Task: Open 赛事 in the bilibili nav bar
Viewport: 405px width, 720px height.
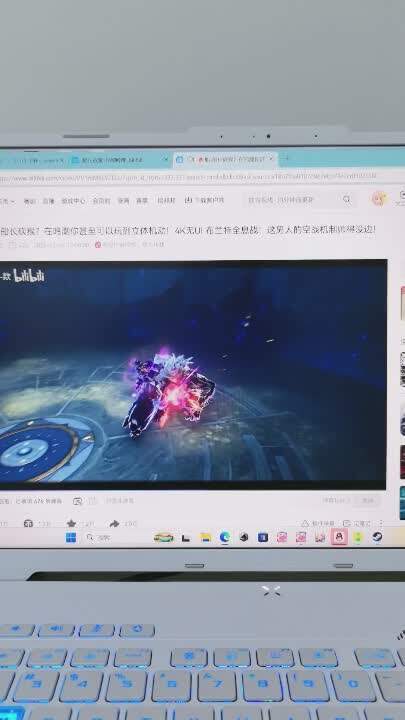Action: [x=142, y=201]
